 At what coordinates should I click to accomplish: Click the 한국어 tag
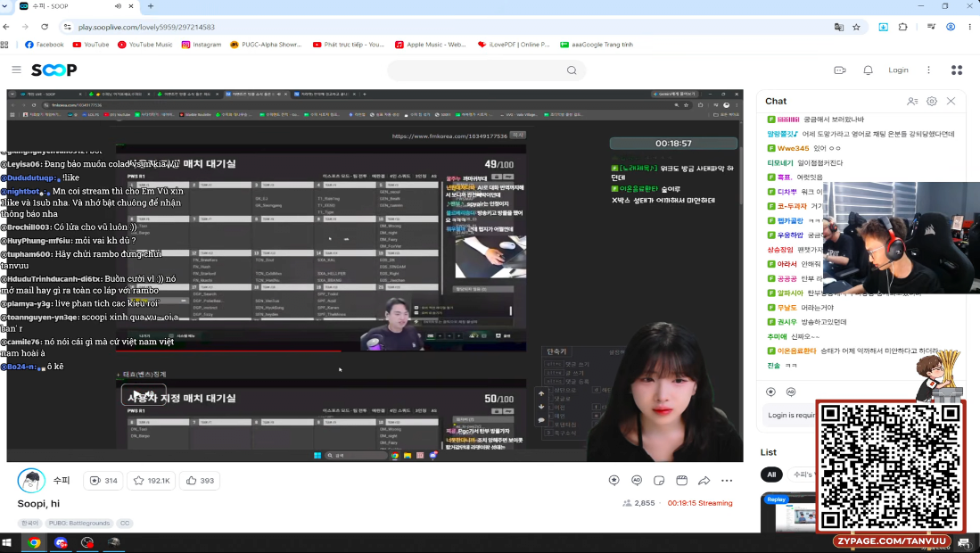(30, 523)
